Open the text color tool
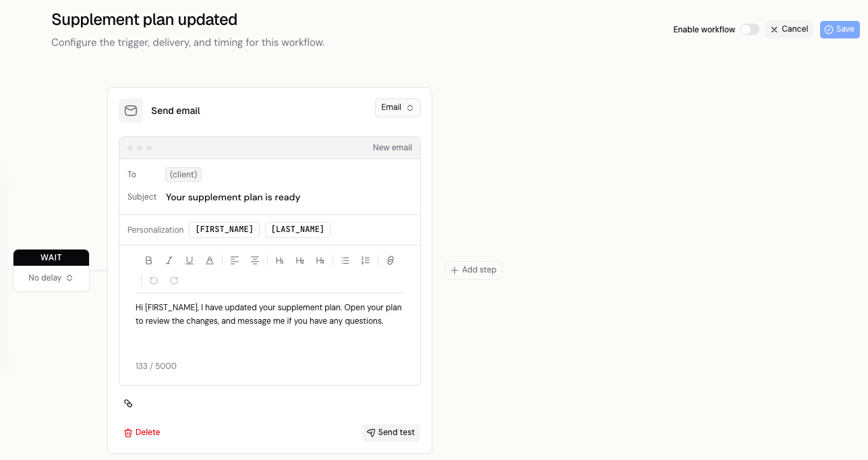 click(x=210, y=260)
